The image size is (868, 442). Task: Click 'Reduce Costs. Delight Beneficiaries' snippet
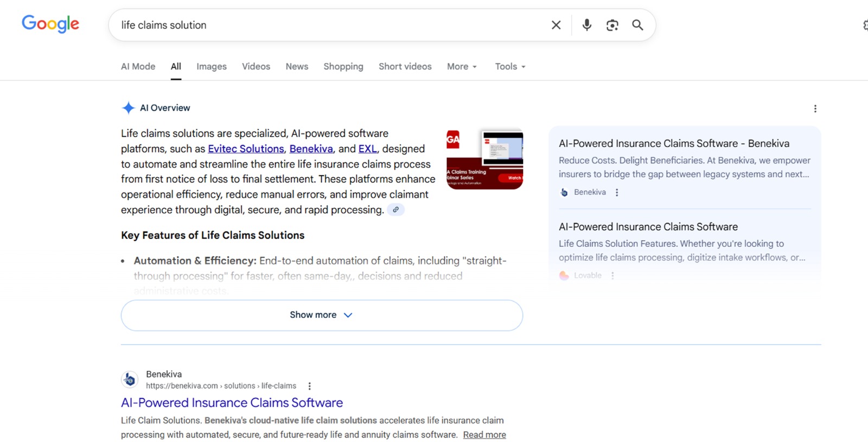pyautogui.click(x=685, y=167)
